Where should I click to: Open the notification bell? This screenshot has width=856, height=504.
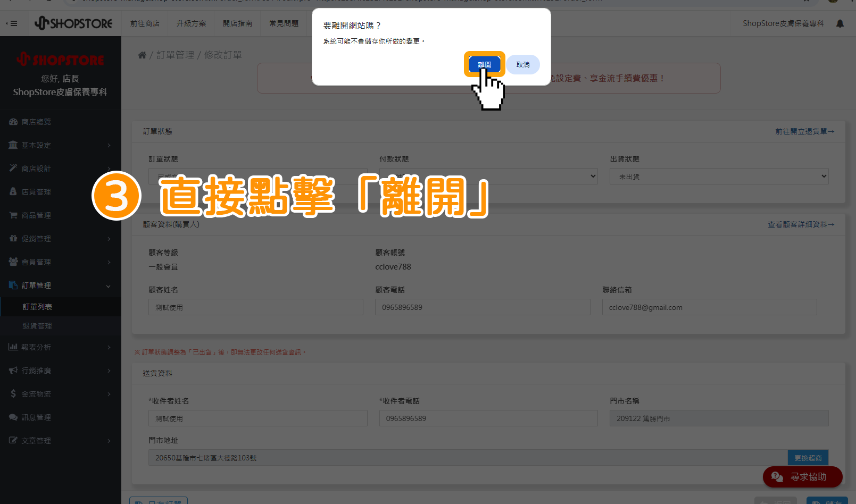(x=840, y=23)
